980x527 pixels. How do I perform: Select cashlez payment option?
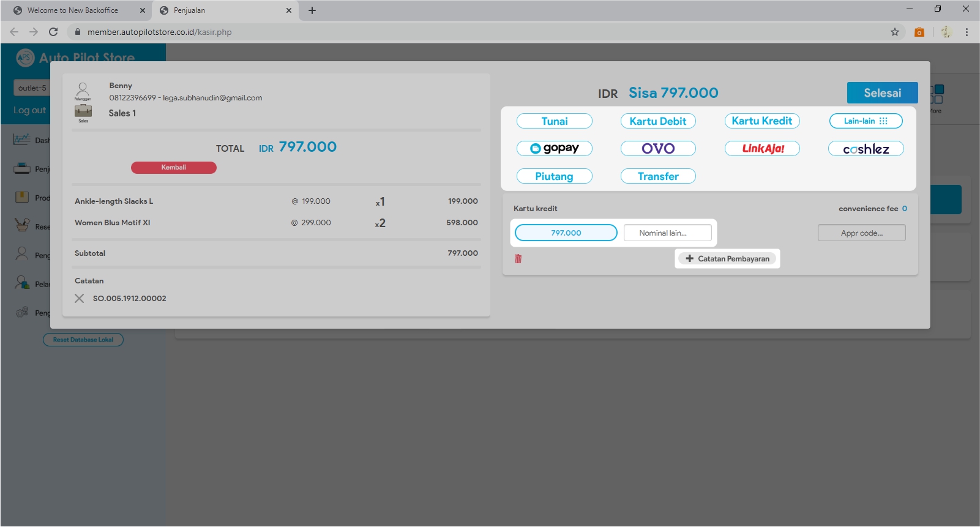tap(866, 149)
